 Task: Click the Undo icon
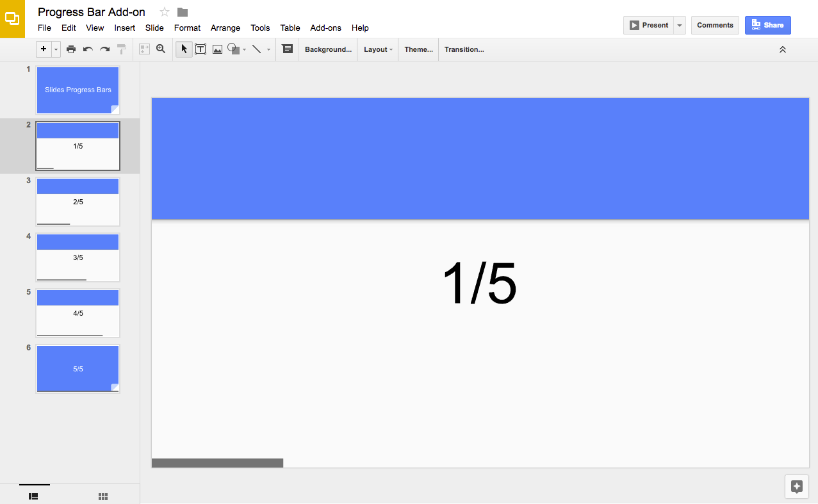87,49
